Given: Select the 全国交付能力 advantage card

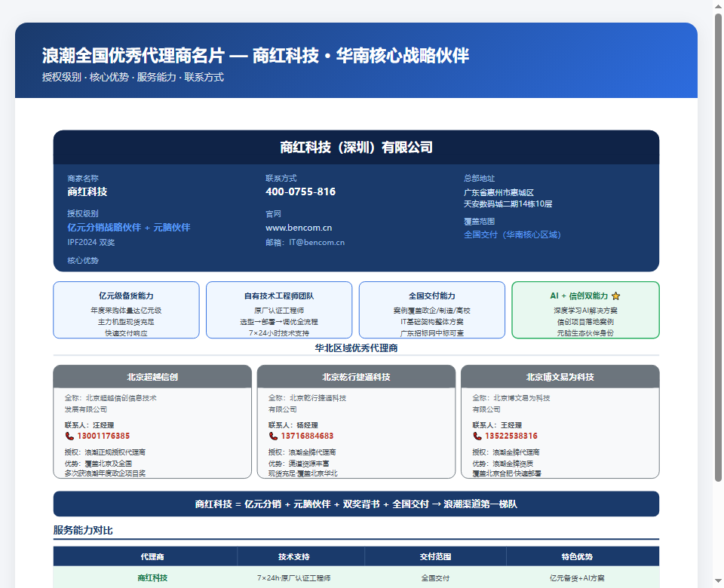Looking at the screenshot, I should tap(431, 310).
